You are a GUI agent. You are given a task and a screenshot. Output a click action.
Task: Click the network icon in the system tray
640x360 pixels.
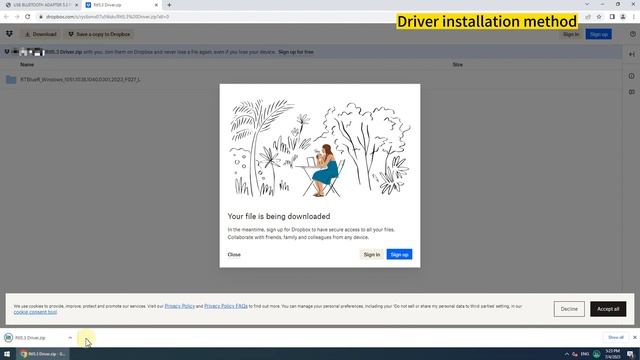click(x=575, y=354)
